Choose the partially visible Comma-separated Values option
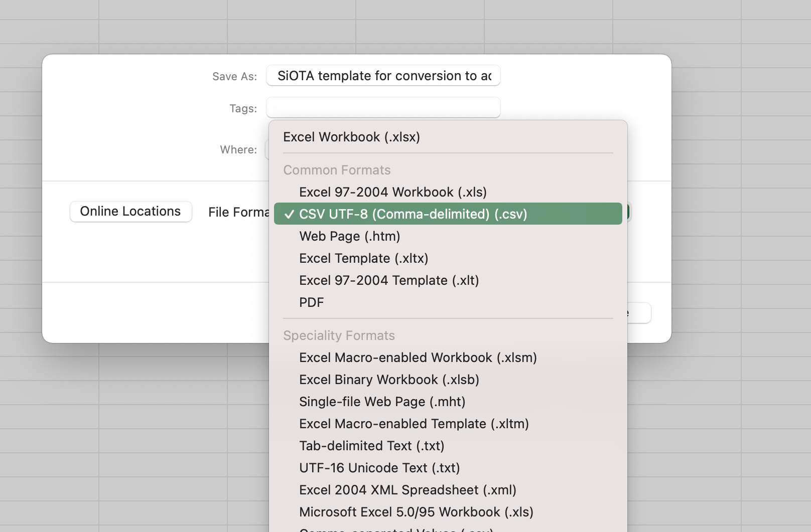Viewport: 811px width, 532px height. [396, 529]
